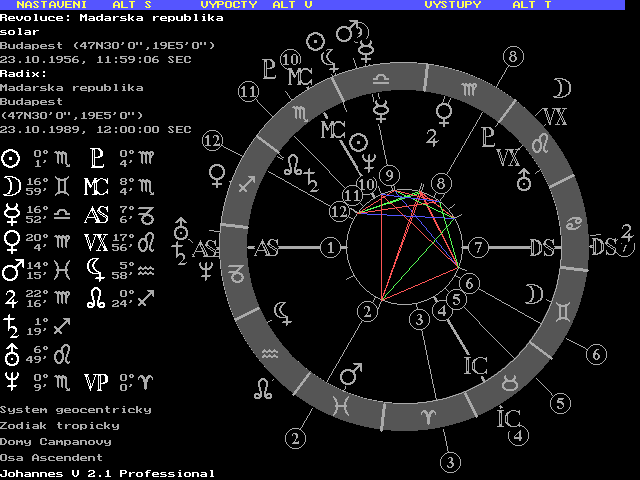
Task: Click the 'Osa Ascendent' axis label
Action: 51,457
